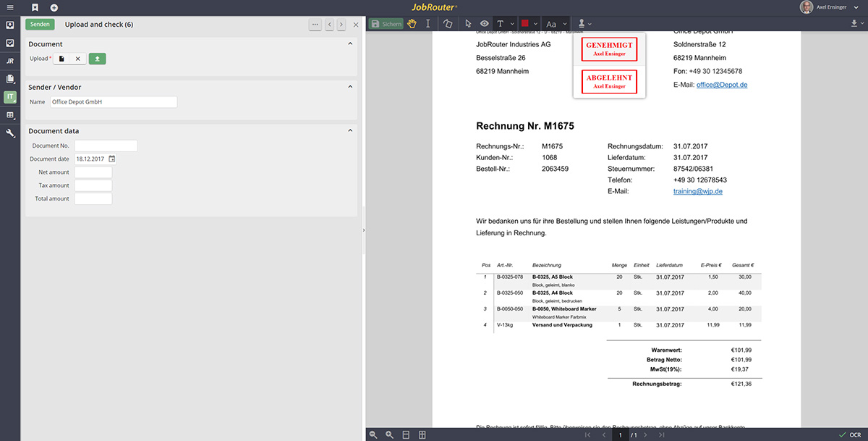Open the inbox icon in sidebar
The width and height of the screenshot is (868, 441).
[x=10, y=25]
